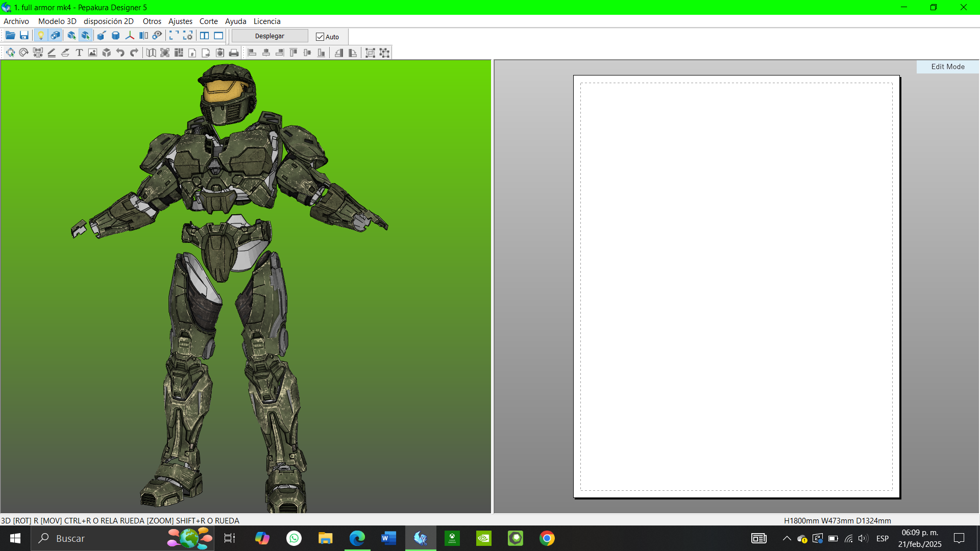Uncheck the Auto checkbox
The image size is (980, 551).
(x=320, y=37)
